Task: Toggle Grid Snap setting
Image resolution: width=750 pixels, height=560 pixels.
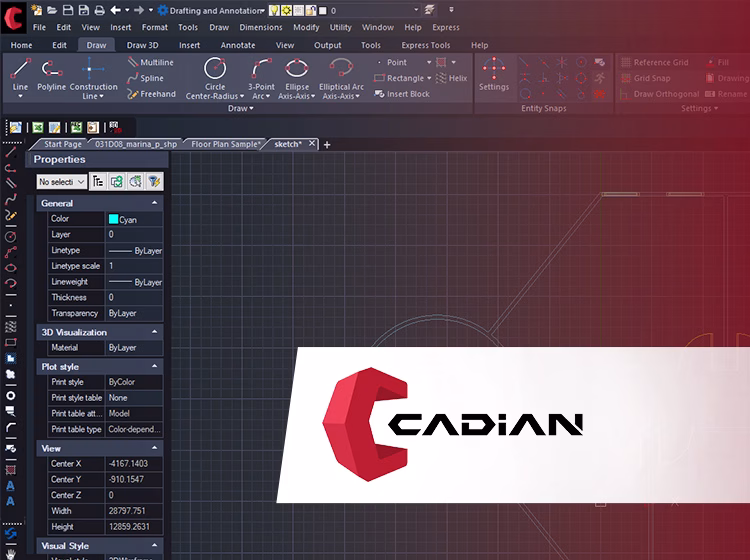Action: pos(652,78)
